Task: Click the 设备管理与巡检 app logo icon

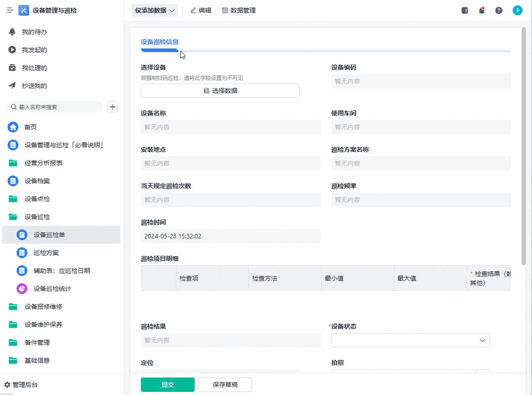Action: (24, 10)
